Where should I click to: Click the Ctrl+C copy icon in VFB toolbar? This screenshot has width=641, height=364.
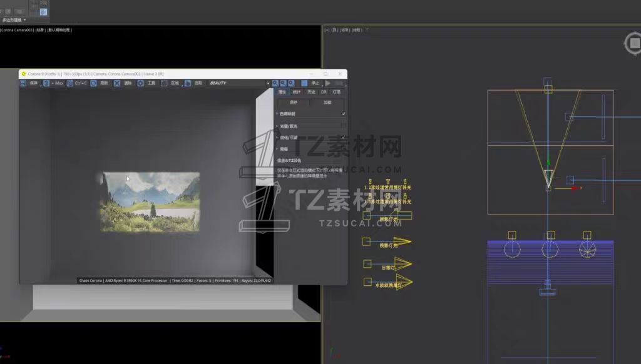pos(70,83)
